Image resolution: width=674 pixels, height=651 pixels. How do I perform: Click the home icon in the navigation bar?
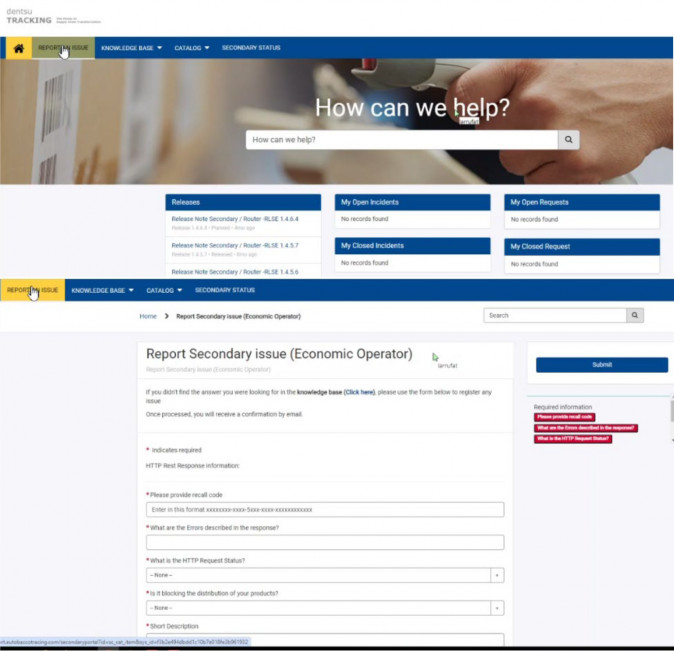click(x=18, y=48)
